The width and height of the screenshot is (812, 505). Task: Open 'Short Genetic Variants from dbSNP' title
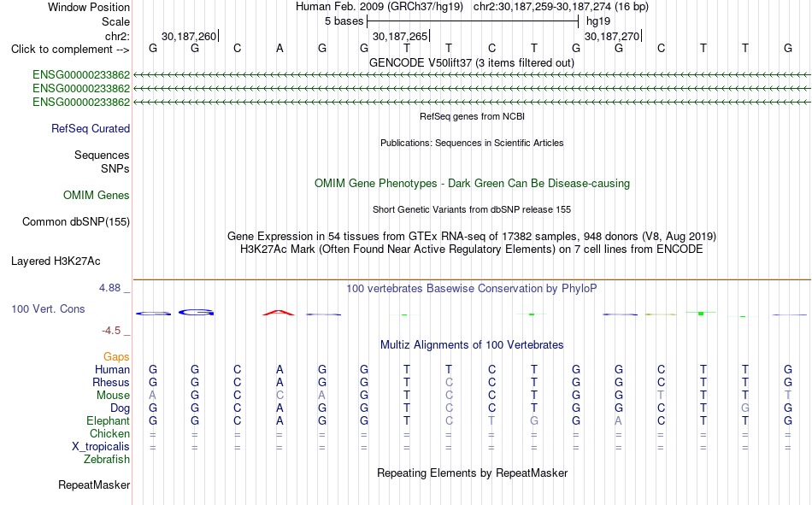coord(472,209)
